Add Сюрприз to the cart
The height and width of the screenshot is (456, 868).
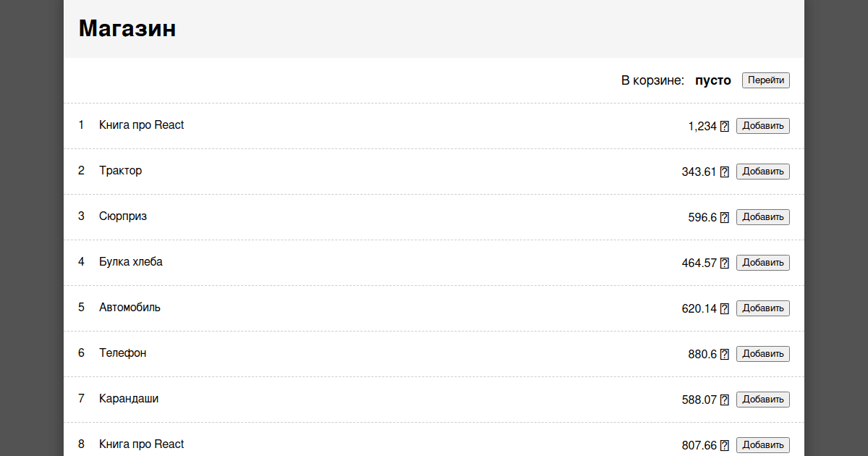(x=762, y=217)
